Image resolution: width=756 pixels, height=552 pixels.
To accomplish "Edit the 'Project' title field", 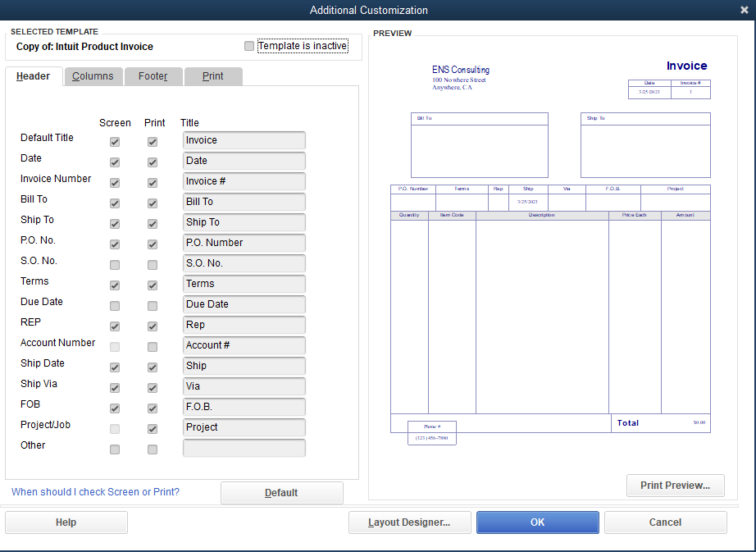I will [x=244, y=427].
